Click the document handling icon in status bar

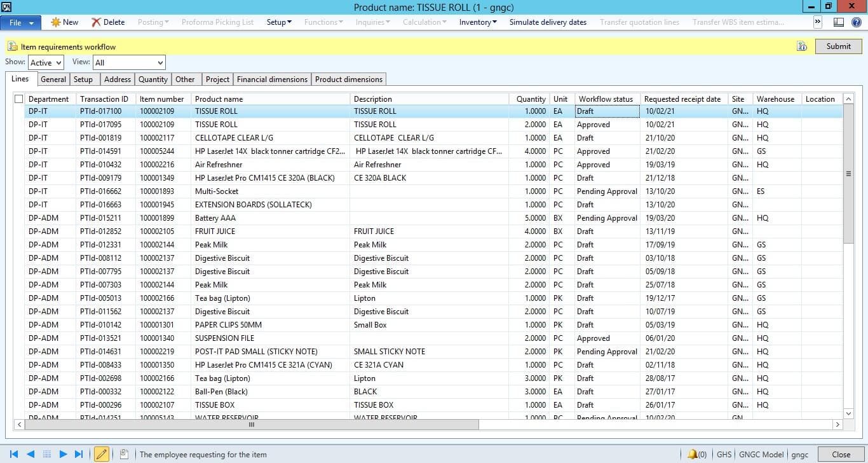coord(124,454)
